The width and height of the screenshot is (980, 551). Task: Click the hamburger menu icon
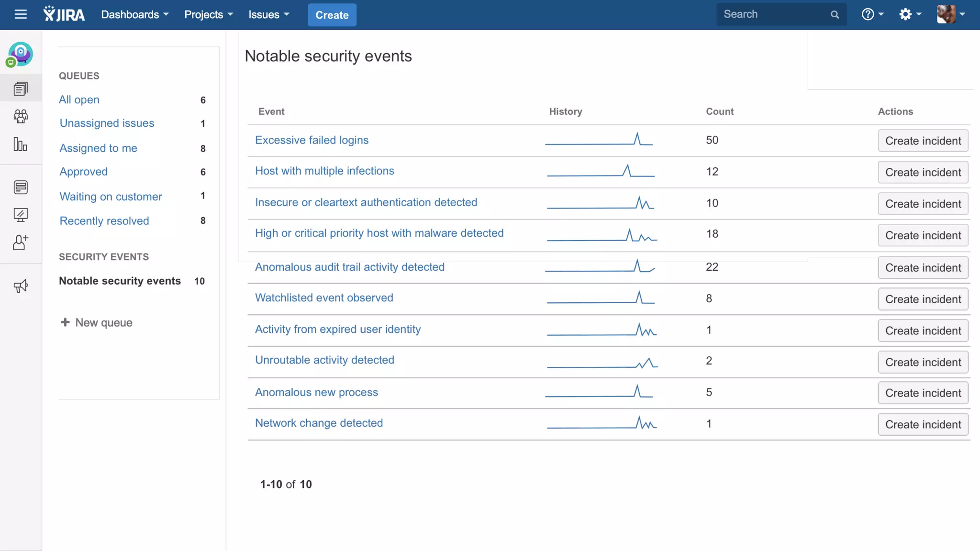coord(21,14)
